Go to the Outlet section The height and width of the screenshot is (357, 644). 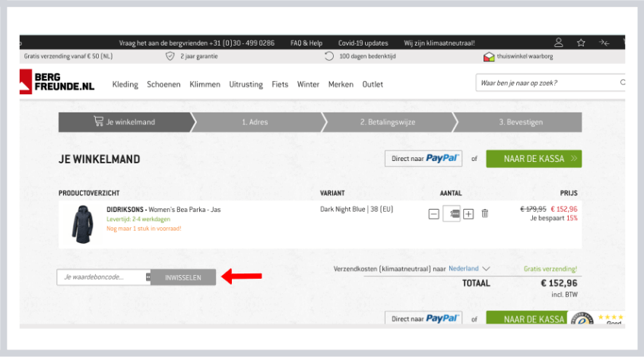[373, 84]
